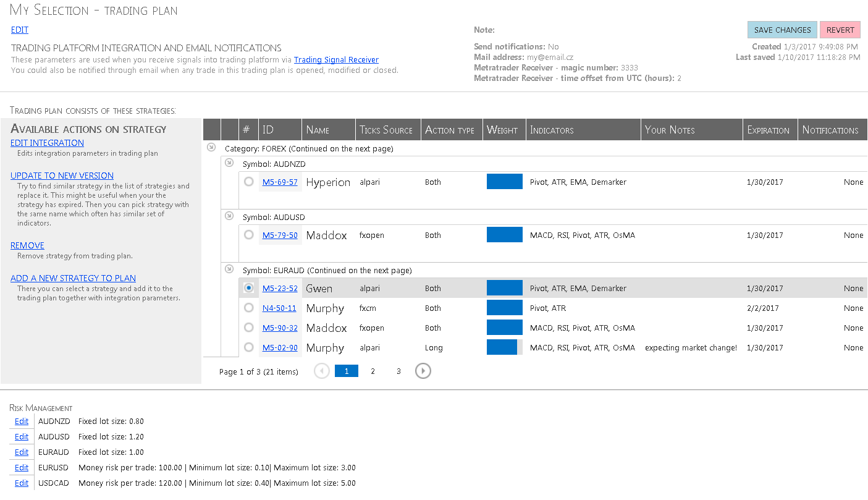The height and width of the screenshot is (500, 868).
Task: Click weight bar of Gwen strategy
Action: pyautogui.click(x=505, y=288)
